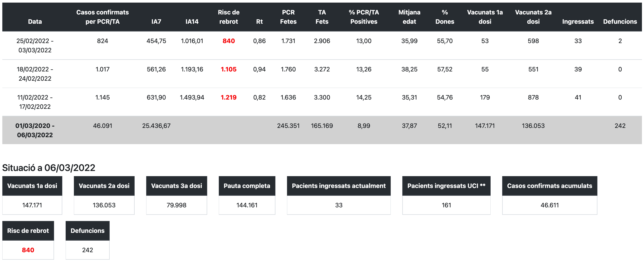
Task: Click the 'IA14' column header
Action: [x=192, y=22]
